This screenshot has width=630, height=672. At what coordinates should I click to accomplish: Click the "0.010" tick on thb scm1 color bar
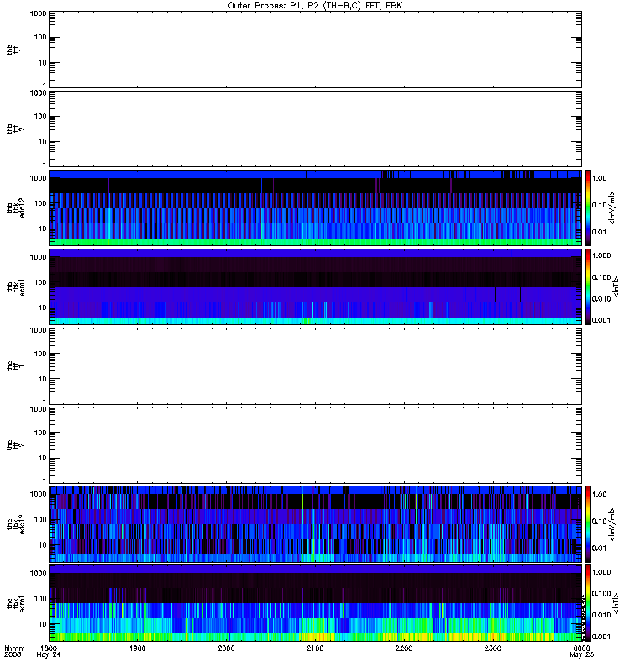coord(601,299)
